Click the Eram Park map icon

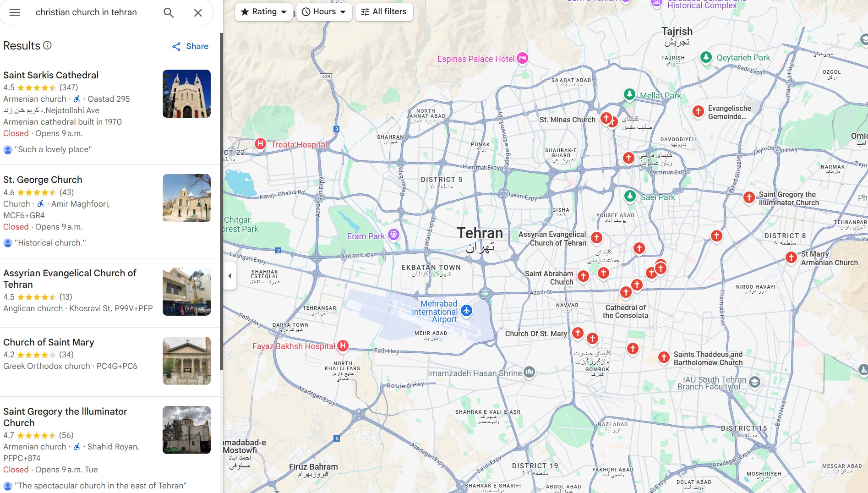click(x=393, y=235)
